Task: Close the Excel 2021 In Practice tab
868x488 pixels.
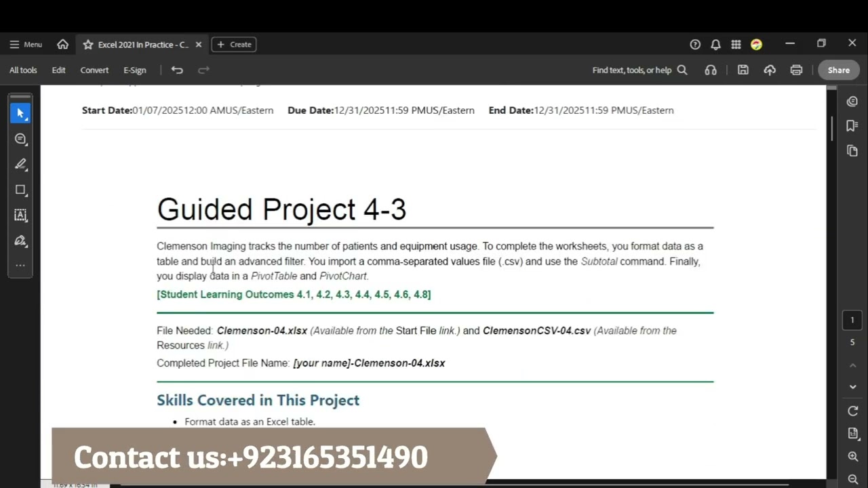Action: (x=199, y=45)
